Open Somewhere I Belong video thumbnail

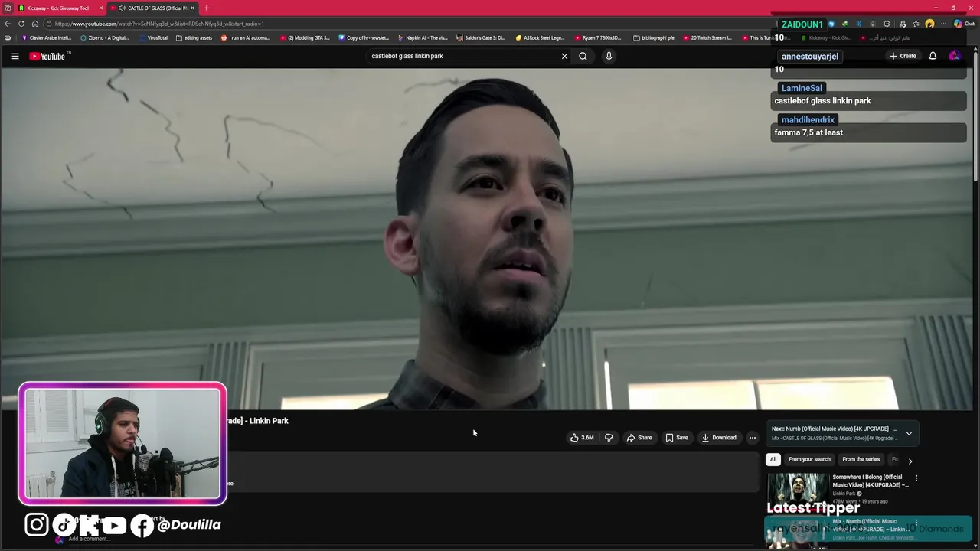pos(797,487)
